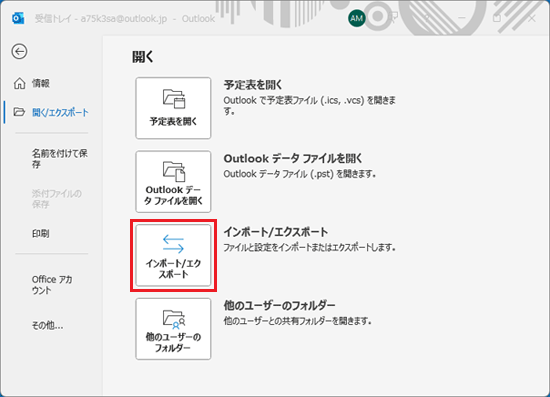Click the ファイルと設定をインポート description text
The height and width of the screenshot is (397, 550).
(310, 248)
